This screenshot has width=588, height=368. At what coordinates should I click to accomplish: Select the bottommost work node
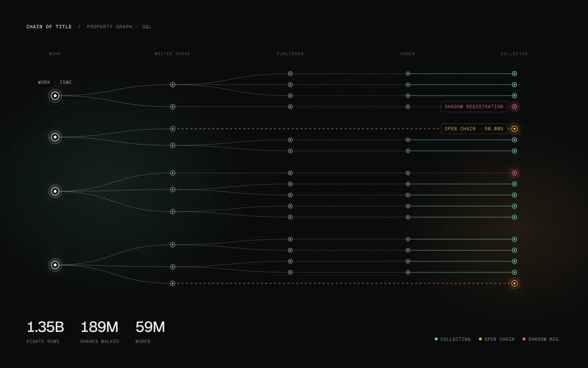[55, 265]
